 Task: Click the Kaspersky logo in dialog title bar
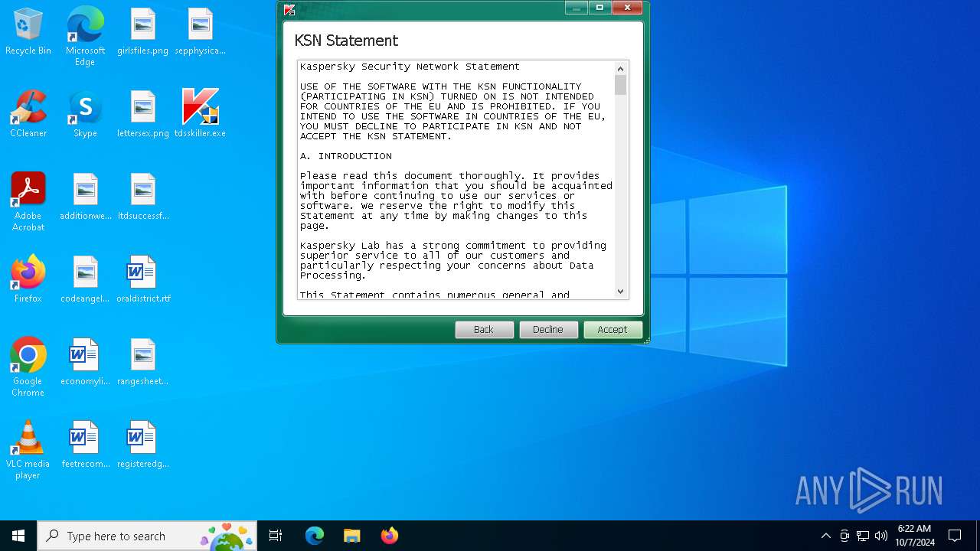coord(289,9)
